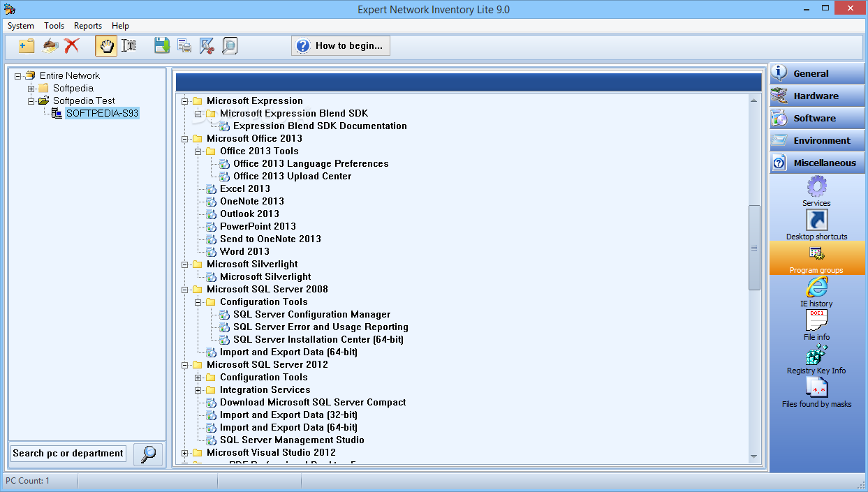Collapse the Entire Network tree node
The image size is (868, 492).
click(17, 76)
